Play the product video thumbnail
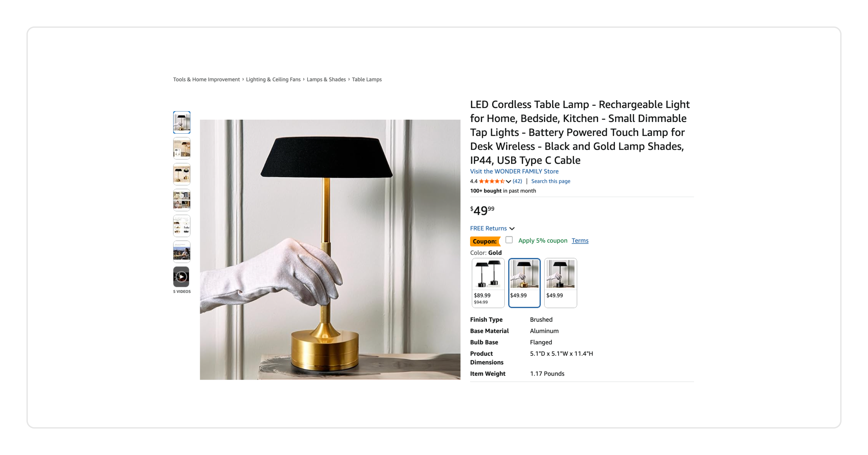The height and width of the screenshot is (455, 868). point(181,277)
